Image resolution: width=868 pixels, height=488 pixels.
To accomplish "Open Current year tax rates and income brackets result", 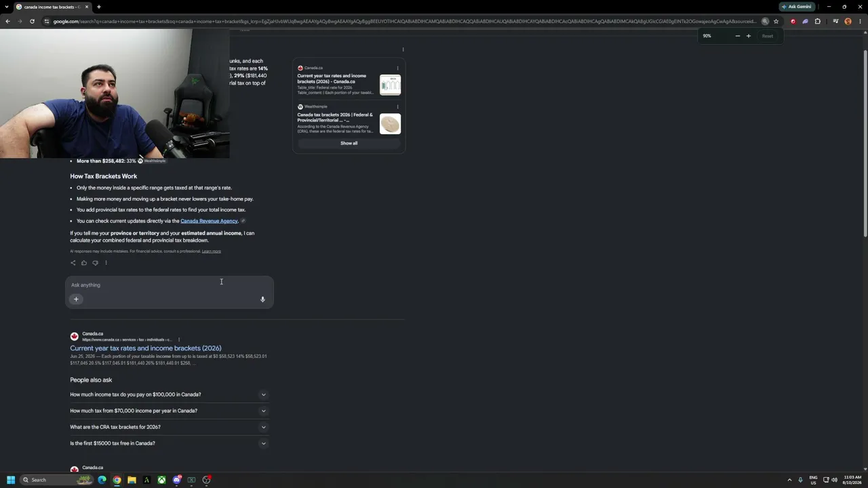I will (x=146, y=348).
